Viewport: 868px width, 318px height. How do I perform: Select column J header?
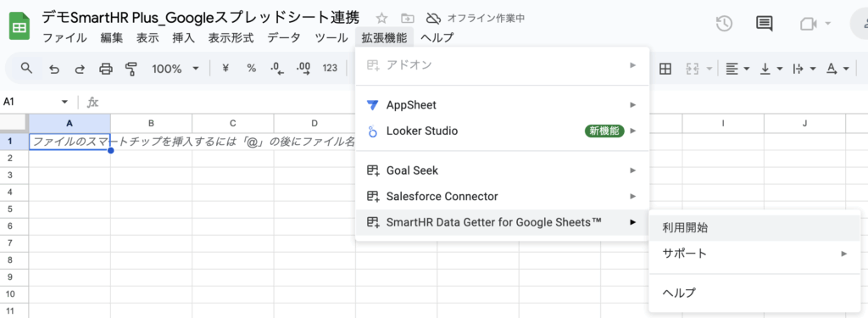[805, 123]
